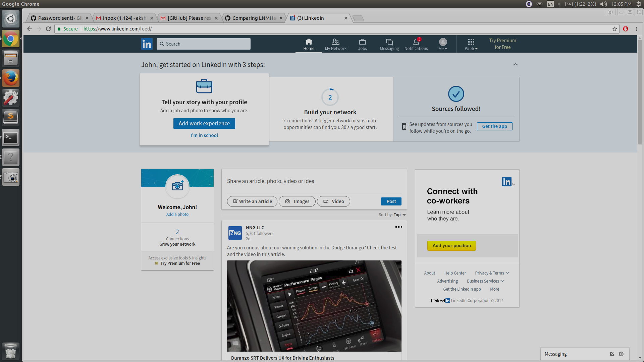Click compose message icon in Messaging bar
This screenshot has width=644, height=362.
(x=612, y=354)
